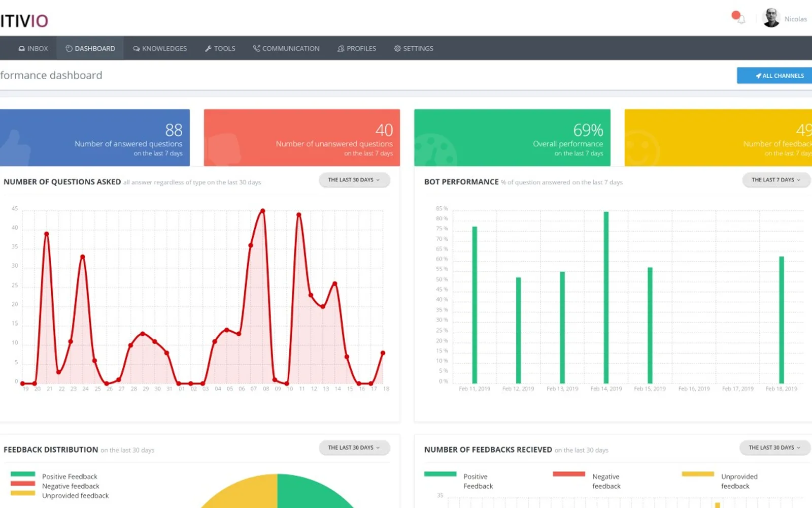
Task: Toggle Unprovided feedback legend in Feedback Distribution
Action: point(59,495)
